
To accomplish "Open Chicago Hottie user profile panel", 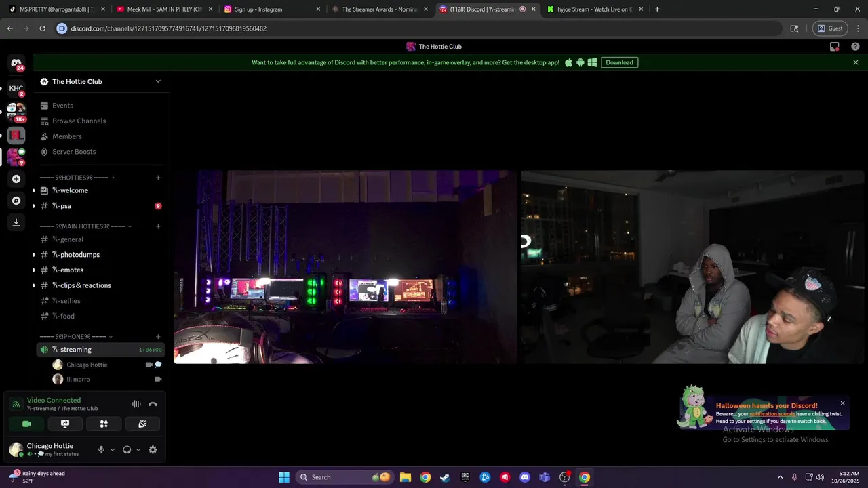I will 49,449.
